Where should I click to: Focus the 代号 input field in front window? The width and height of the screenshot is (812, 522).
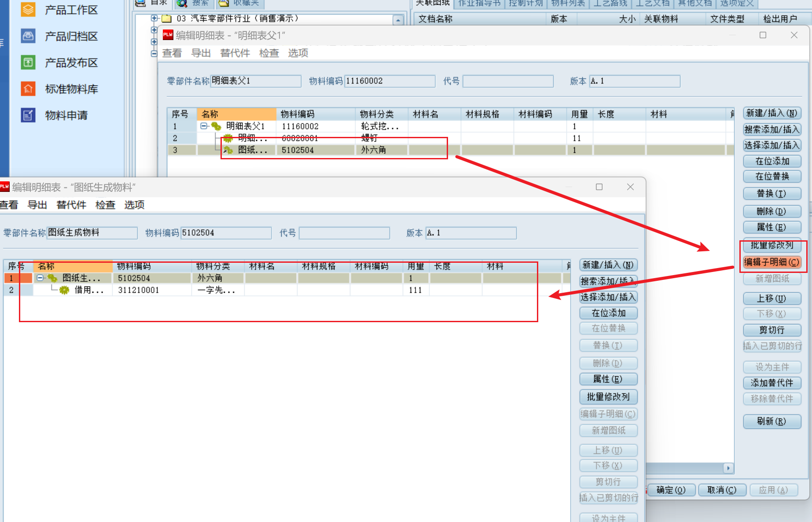pyautogui.click(x=344, y=233)
